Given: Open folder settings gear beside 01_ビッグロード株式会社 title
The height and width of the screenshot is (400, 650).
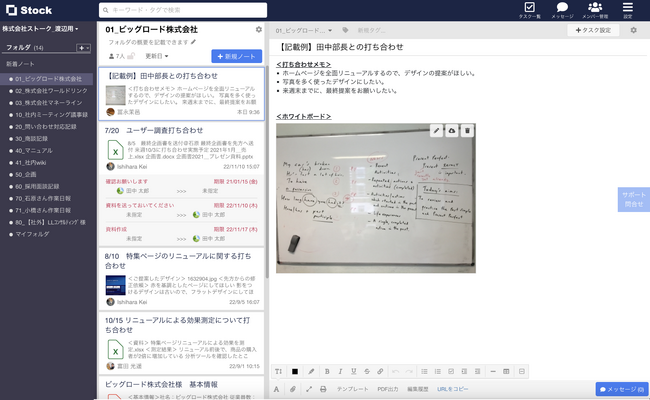Looking at the screenshot, I should click(259, 29).
